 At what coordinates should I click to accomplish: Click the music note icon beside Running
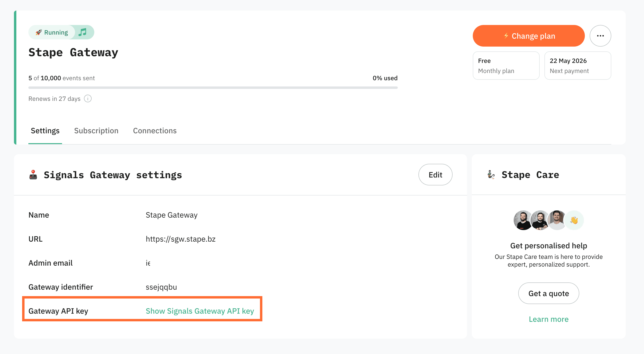(x=82, y=32)
